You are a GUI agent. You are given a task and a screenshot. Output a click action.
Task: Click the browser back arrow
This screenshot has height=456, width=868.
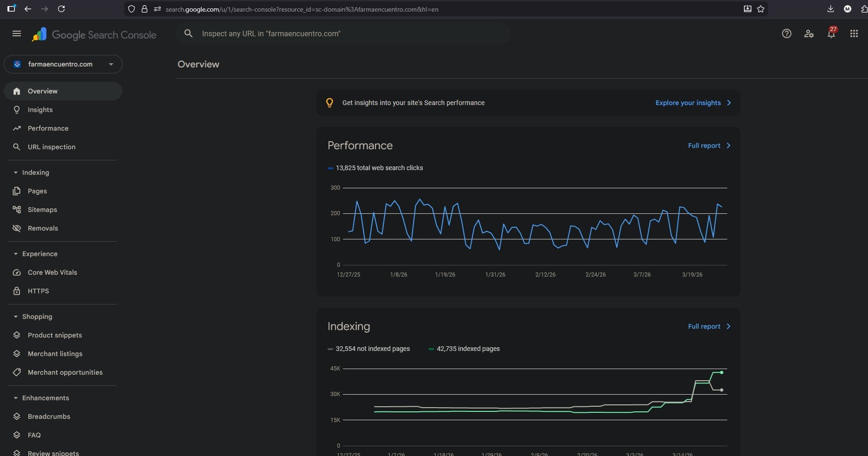coord(28,9)
